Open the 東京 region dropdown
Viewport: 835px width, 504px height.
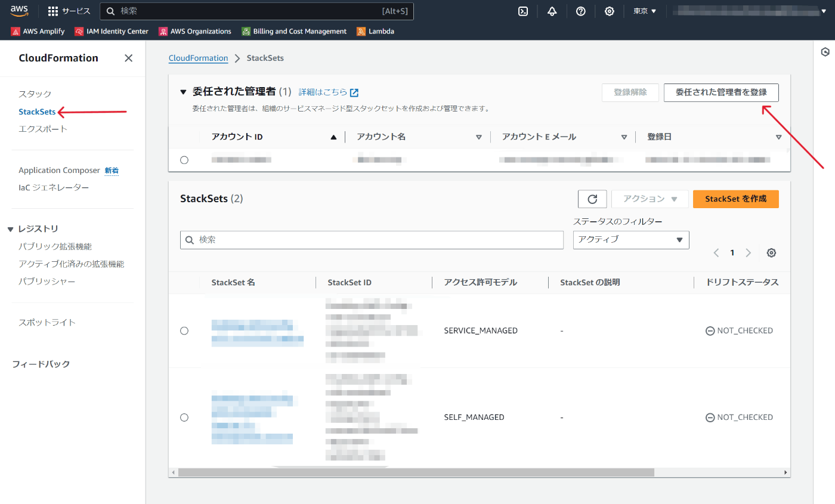click(645, 11)
